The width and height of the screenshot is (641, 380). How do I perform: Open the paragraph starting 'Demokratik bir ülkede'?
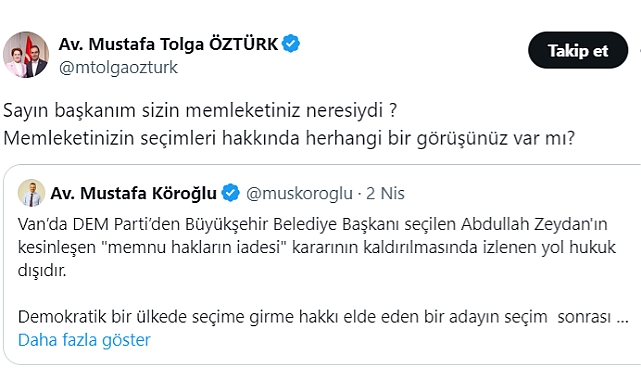(x=323, y=317)
